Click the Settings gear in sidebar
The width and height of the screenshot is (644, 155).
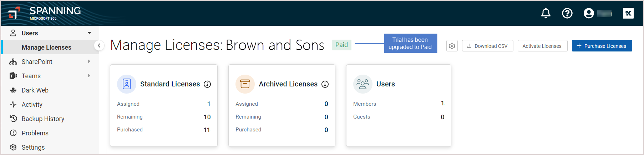coord(13,147)
